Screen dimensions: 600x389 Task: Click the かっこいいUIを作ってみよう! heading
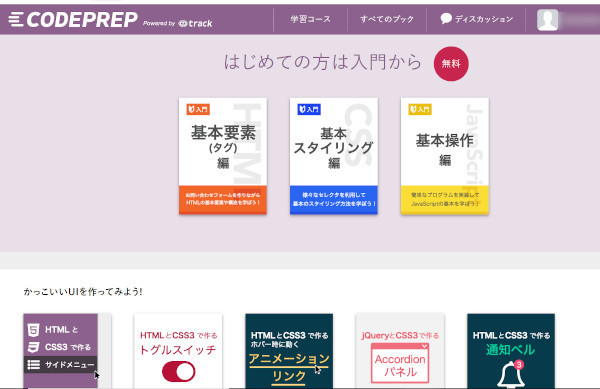(x=83, y=291)
